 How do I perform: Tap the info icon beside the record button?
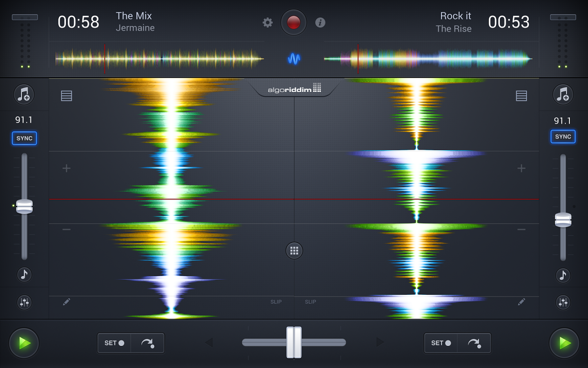[x=320, y=22]
